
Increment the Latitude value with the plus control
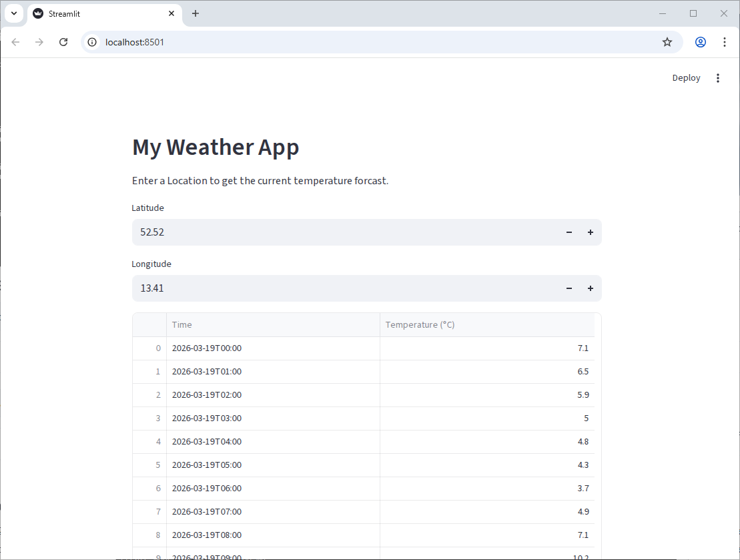click(591, 232)
